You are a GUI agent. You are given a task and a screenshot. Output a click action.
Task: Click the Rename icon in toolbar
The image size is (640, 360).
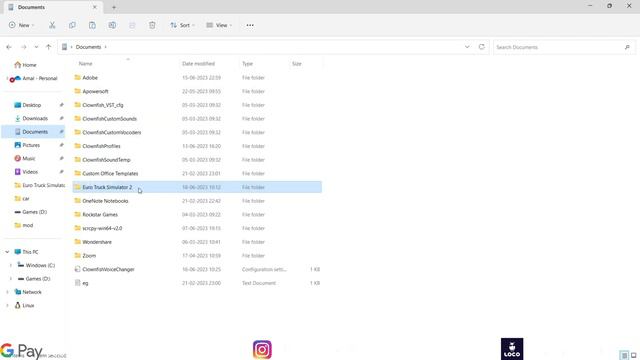(x=112, y=25)
